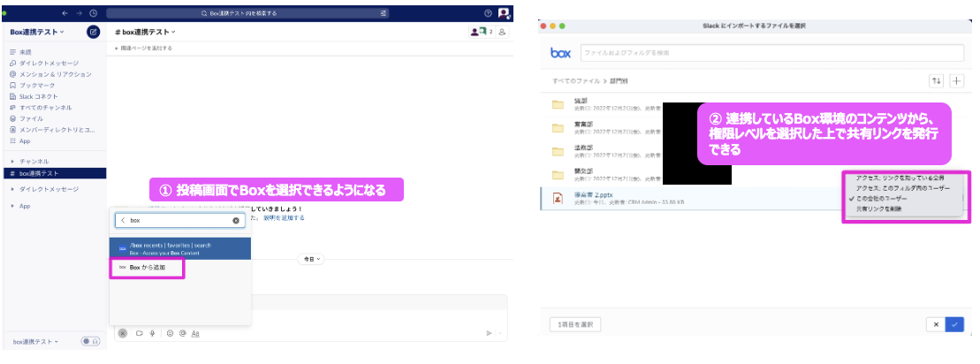This screenshot has width=980, height=364.
Task: Compose a new message with pencil icon
Action: pos(93,32)
